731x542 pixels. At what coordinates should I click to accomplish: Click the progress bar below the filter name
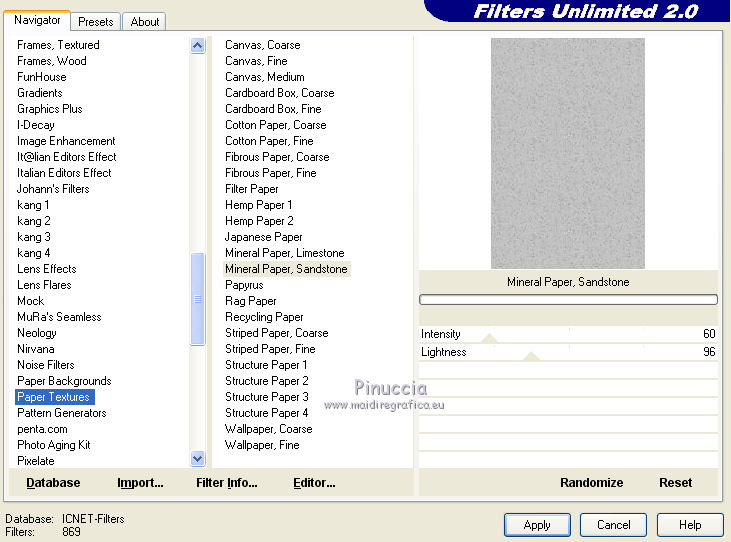[568, 300]
